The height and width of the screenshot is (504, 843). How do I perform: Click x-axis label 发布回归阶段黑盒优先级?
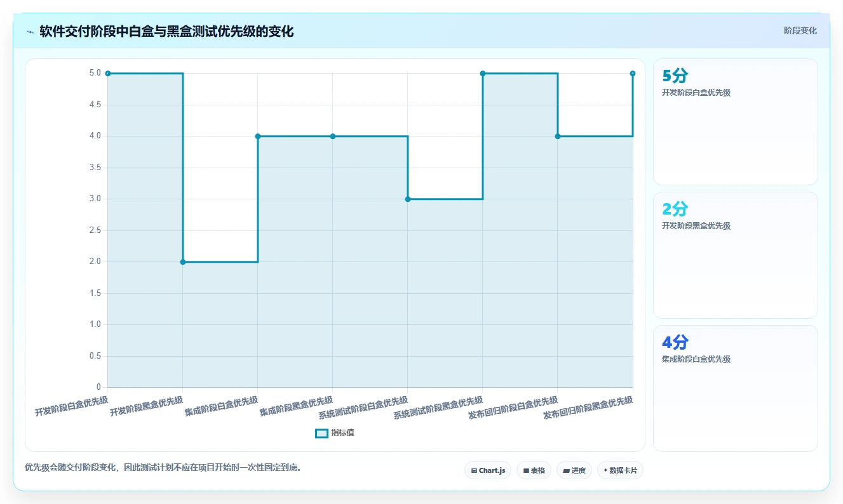[588, 408]
